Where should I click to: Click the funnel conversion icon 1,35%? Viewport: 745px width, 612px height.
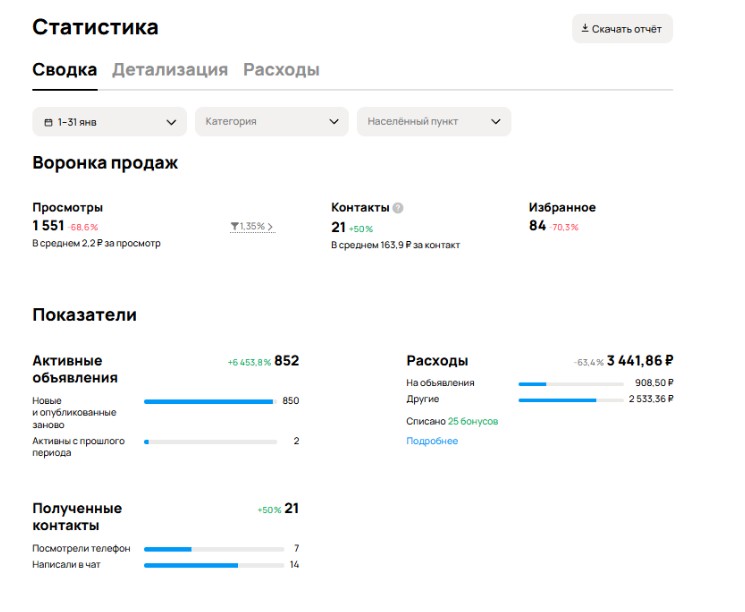[234, 226]
